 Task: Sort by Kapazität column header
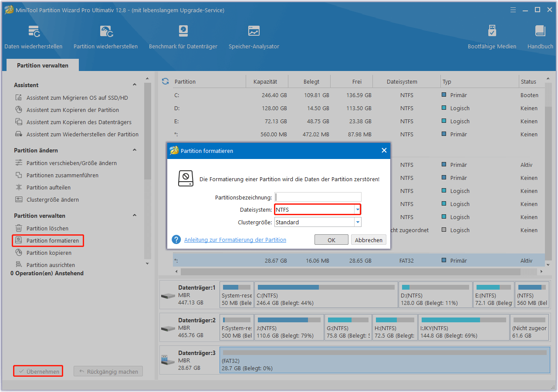(265, 81)
